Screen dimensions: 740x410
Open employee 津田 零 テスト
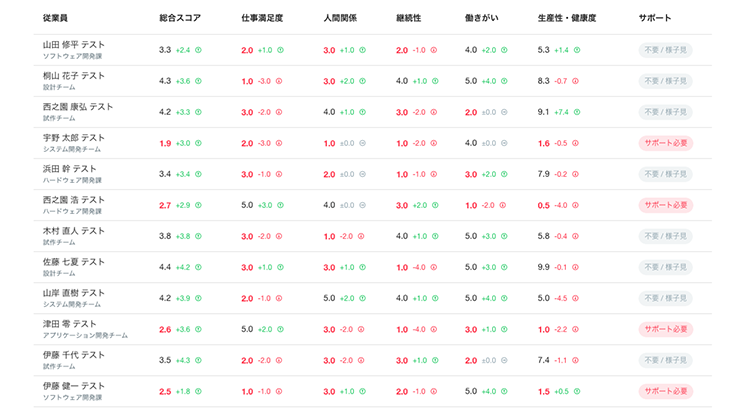tap(69, 324)
